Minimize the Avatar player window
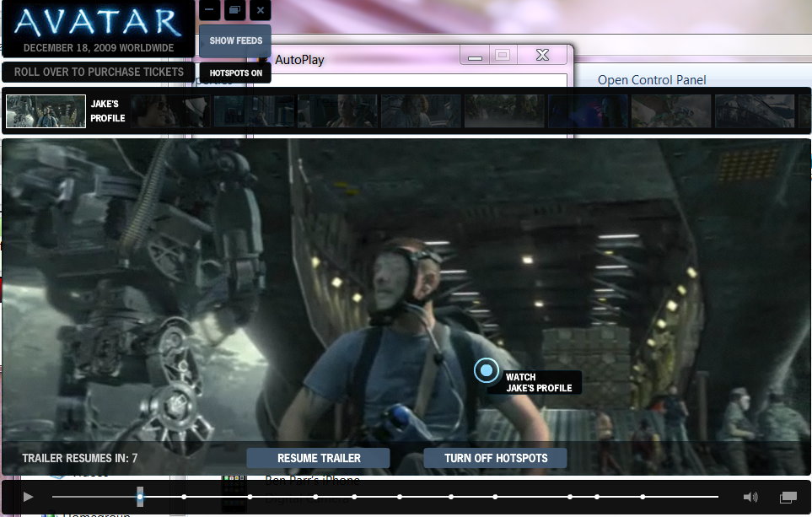Image resolution: width=812 pixels, height=517 pixels. [x=209, y=10]
